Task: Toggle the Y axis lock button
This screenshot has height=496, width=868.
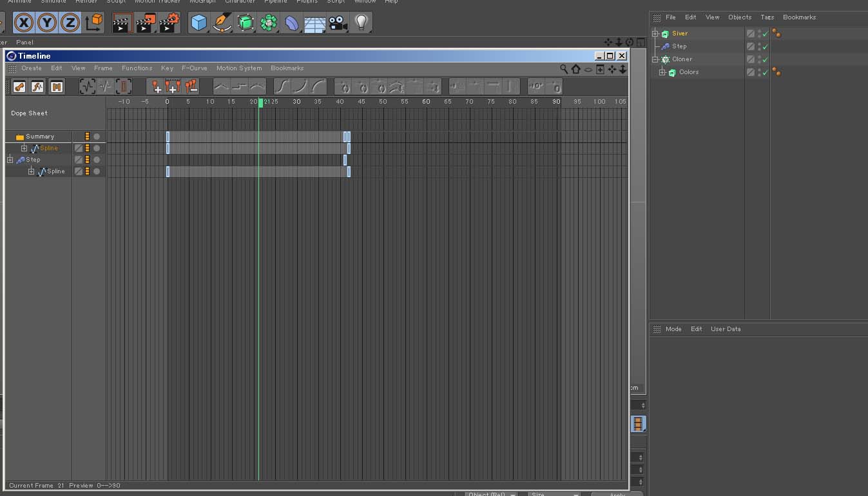Action: (47, 23)
